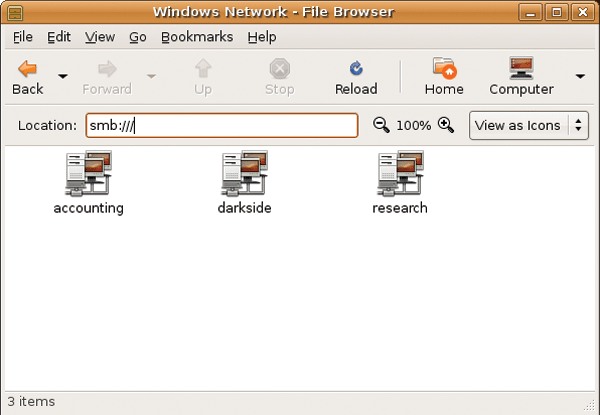The height and width of the screenshot is (415, 600).
Task: Open the Home folder icon
Action: (444, 69)
